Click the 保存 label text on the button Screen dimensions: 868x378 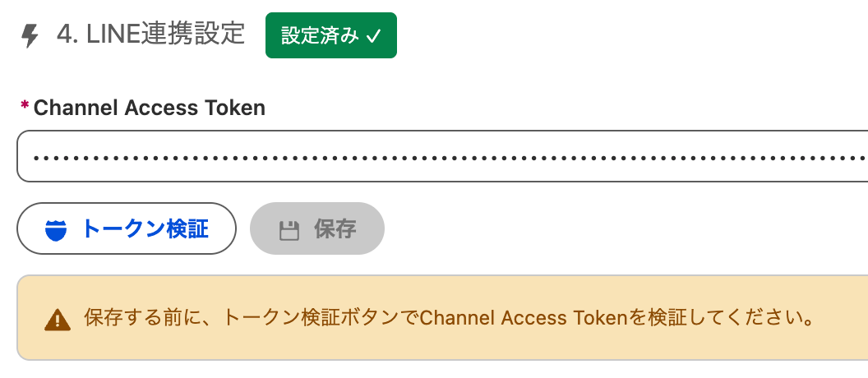335,229
